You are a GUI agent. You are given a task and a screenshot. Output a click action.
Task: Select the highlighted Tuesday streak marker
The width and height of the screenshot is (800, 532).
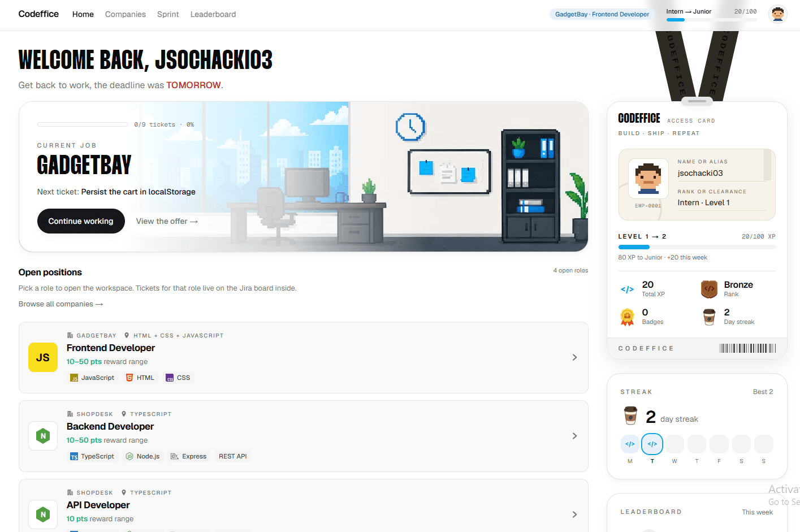652,444
